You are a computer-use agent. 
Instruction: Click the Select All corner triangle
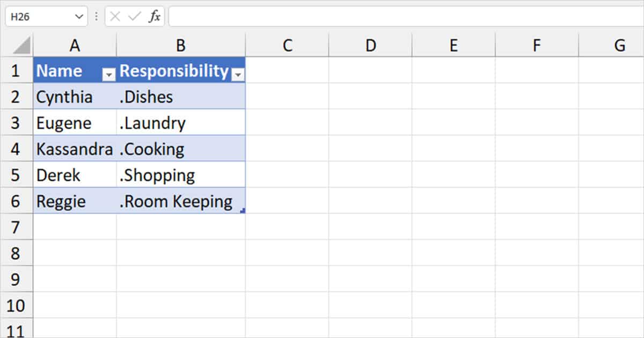(22, 46)
